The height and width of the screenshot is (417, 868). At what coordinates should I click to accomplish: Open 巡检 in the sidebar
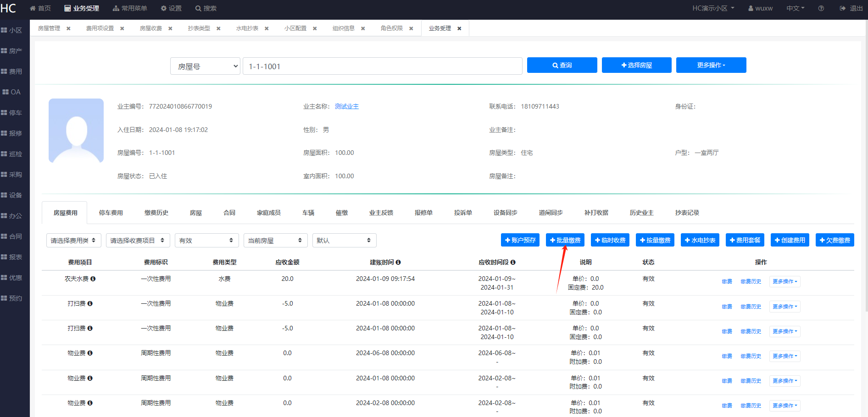click(x=12, y=154)
